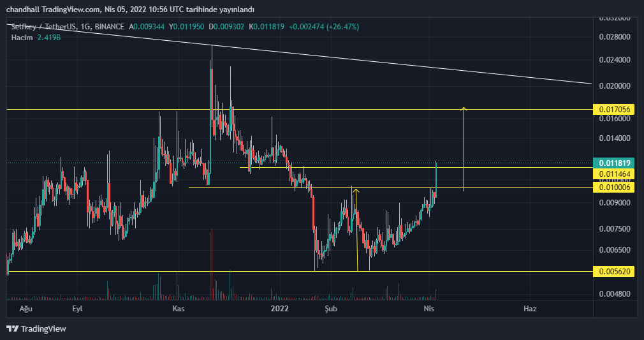Click the 0.017056 yellow price tag
This screenshot has height=340, width=644.
pyautogui.click(x=613, y=109)
